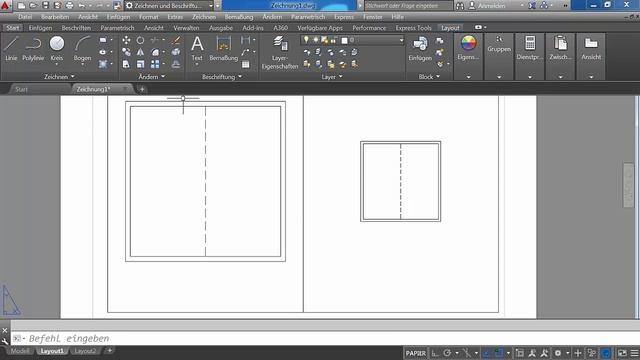The image size is (640, 360).
Task: Click the New file icon in quick access toolbar
Action: [x=21, y=5]
